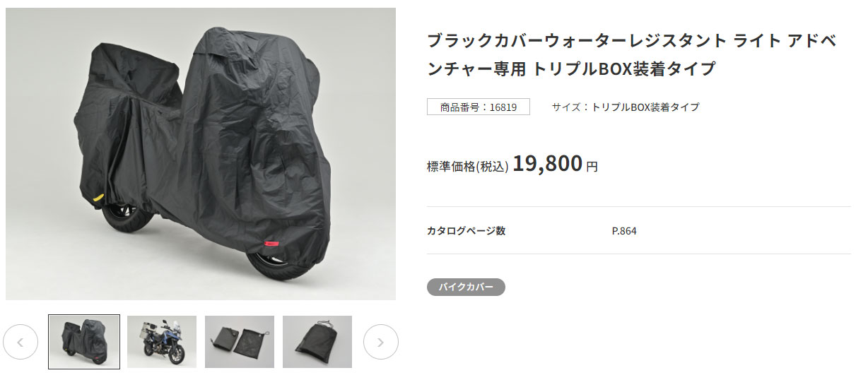Click the large main product image
Screen dimensions: 868x380
201,154
